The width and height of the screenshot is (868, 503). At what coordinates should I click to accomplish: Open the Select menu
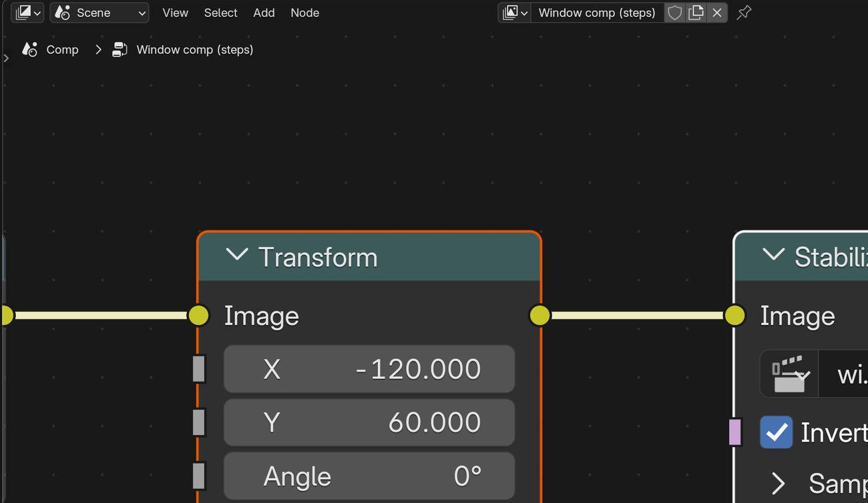click(221, 13)
